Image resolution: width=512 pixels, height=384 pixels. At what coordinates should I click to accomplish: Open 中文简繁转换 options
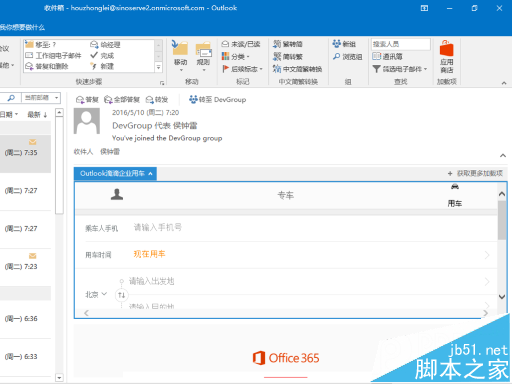coord(297,69)
